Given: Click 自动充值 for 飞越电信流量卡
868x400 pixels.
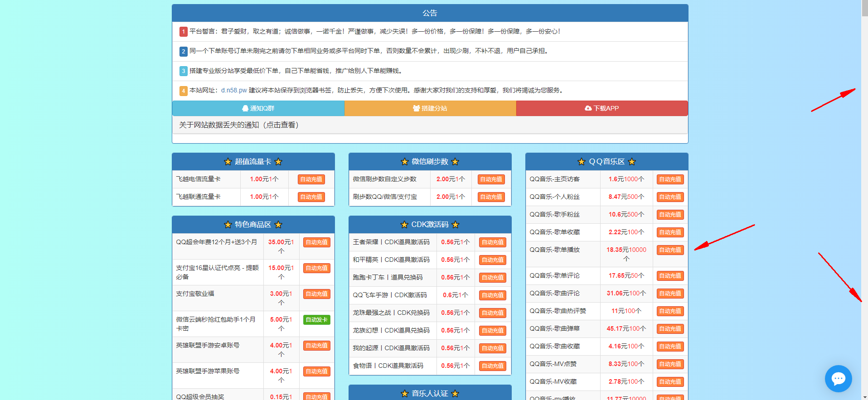Looking at the screenshot, I should click(x=311, y=179).
